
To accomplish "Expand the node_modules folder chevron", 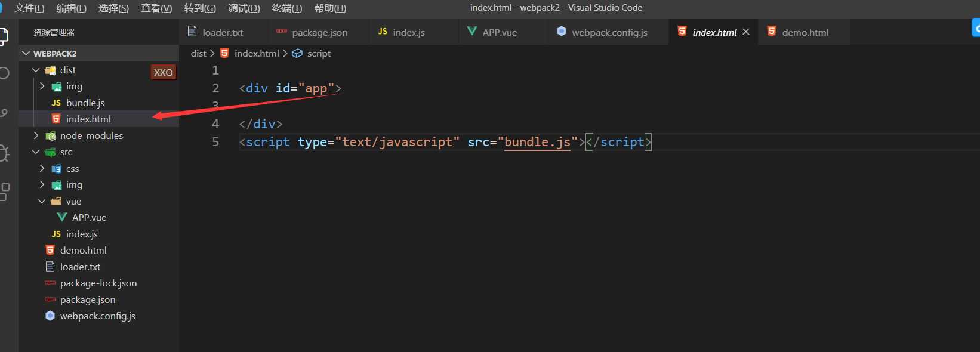I will point(36,135).
